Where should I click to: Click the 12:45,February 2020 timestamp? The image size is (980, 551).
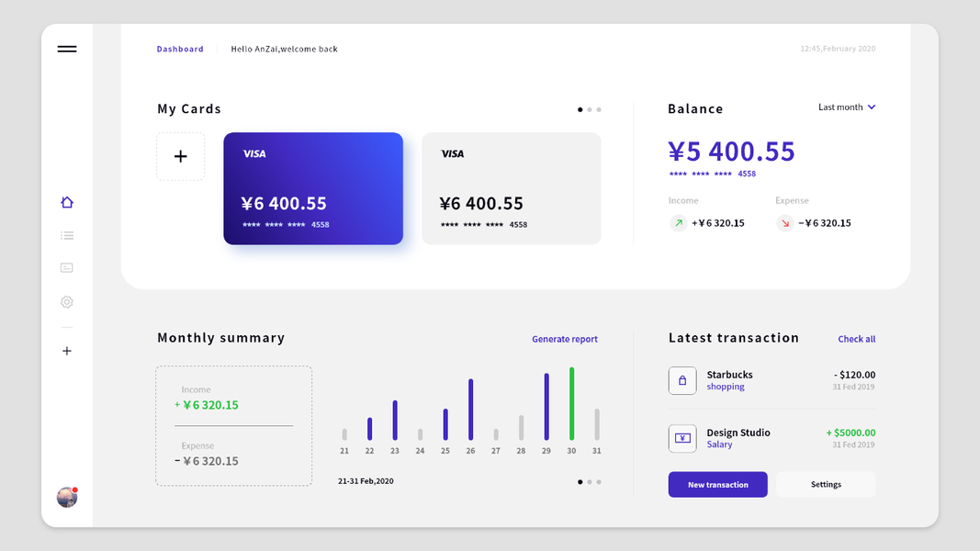tap(838, 49)
